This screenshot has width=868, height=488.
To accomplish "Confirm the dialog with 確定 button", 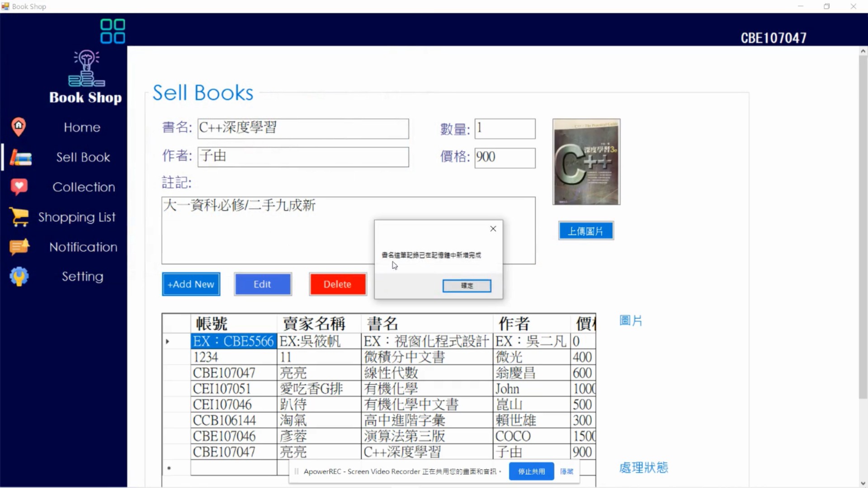I will (467, 286).
